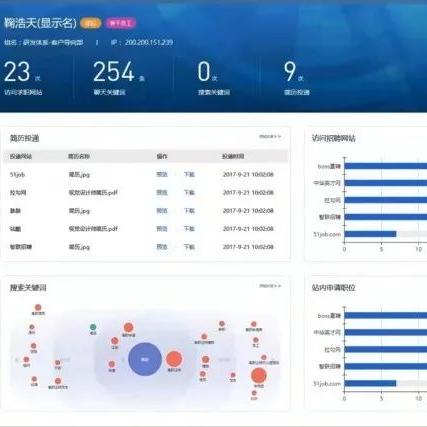Screen dimensions: 427x427
Task: Preview the resume in the last table row
Action: coord(162,247)
